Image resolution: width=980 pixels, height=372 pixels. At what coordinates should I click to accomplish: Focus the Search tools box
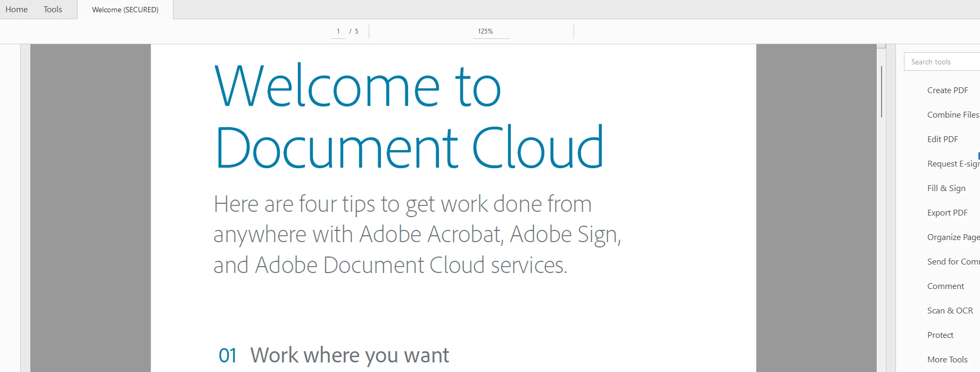[x=942, y=62]
